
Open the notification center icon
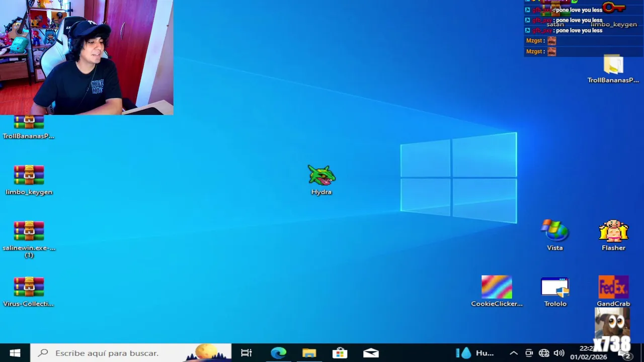pyautogui.click(x=624, y=354)
